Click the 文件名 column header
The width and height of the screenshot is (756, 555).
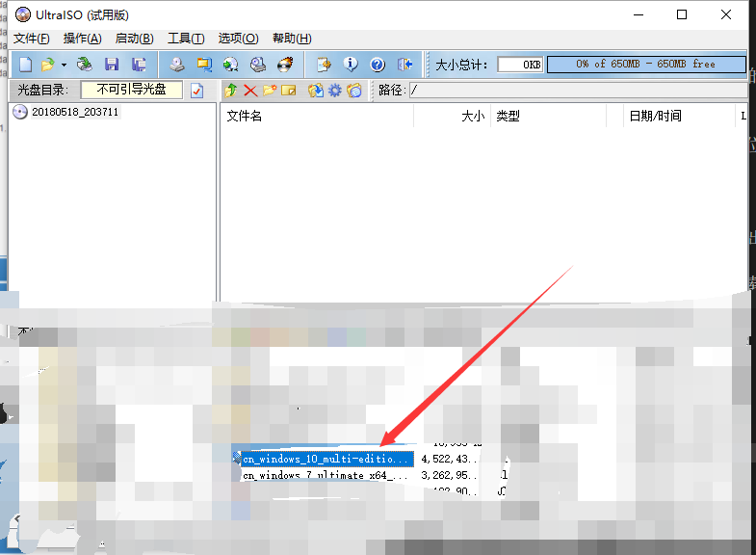[245, 116]
